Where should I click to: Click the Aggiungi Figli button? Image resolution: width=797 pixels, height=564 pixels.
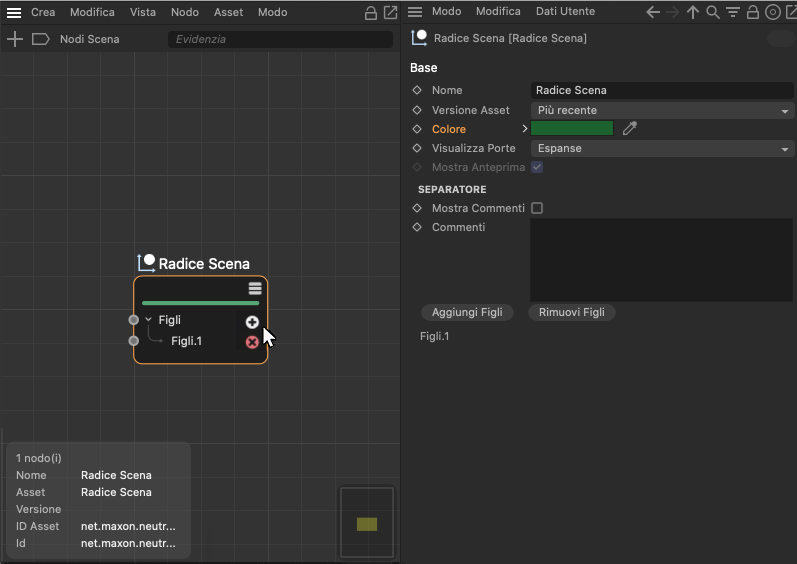pyautogui.click(x=467, y=312)
